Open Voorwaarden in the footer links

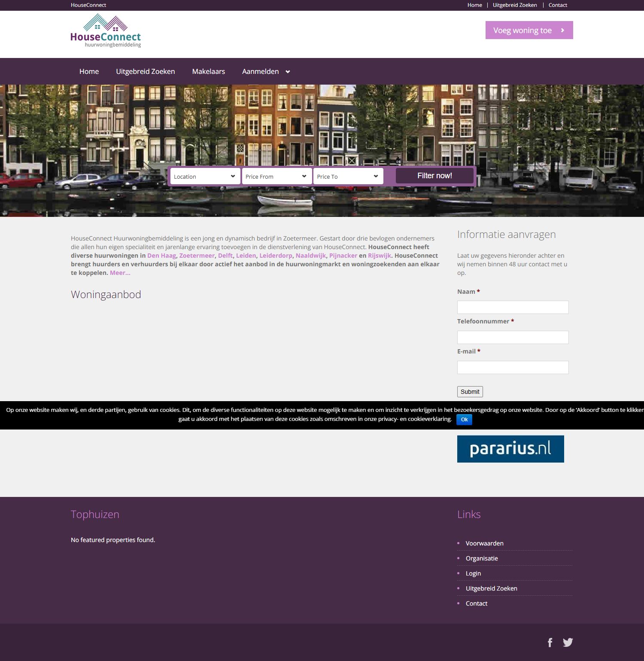point(484,543)
